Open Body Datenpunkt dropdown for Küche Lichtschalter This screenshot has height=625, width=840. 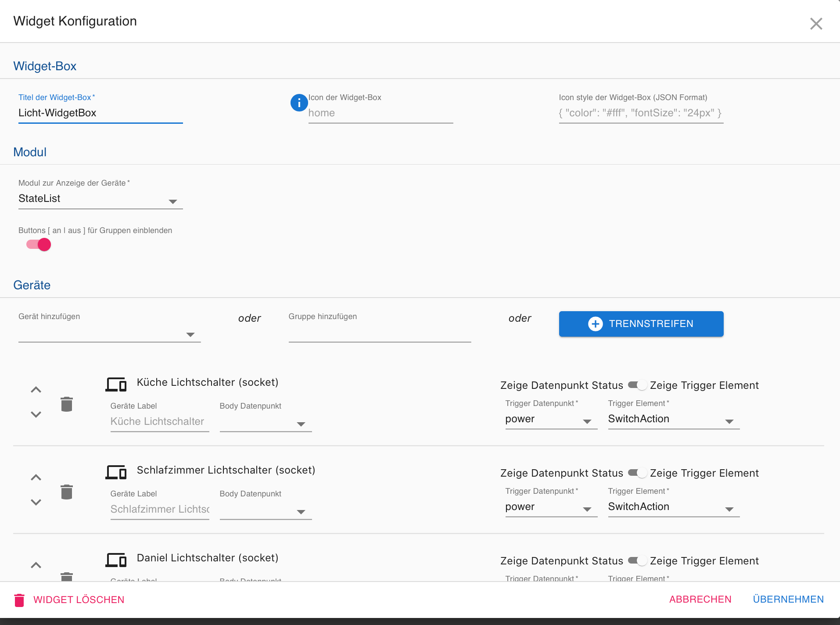coord(266,422)
